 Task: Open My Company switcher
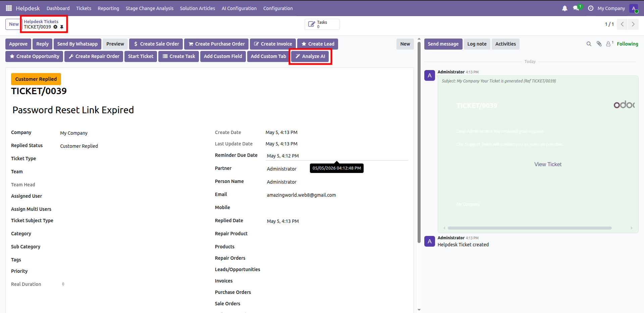point(611,8)
